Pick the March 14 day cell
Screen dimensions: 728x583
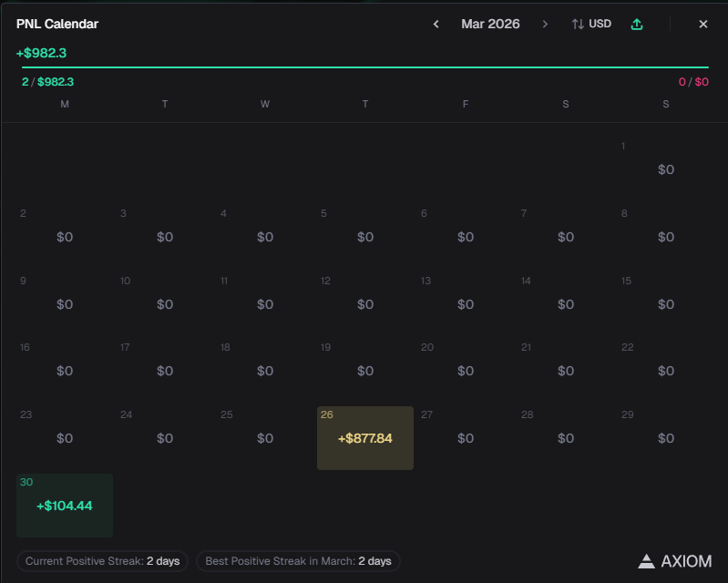pos(566,304)
